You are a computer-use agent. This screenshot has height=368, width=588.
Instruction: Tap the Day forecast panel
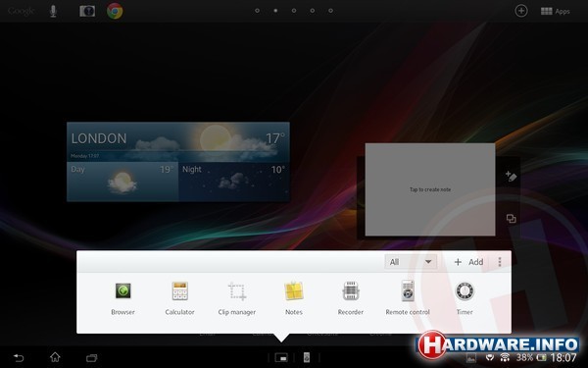122,182
